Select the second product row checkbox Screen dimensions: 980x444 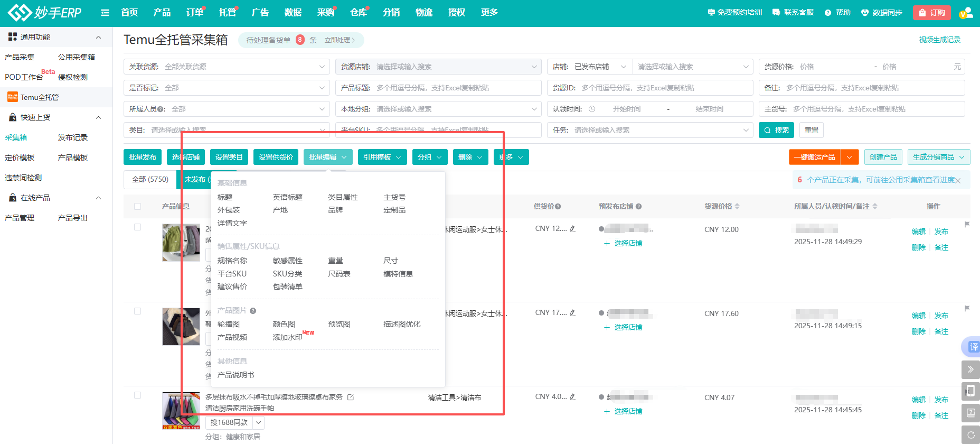coord(138,311)
